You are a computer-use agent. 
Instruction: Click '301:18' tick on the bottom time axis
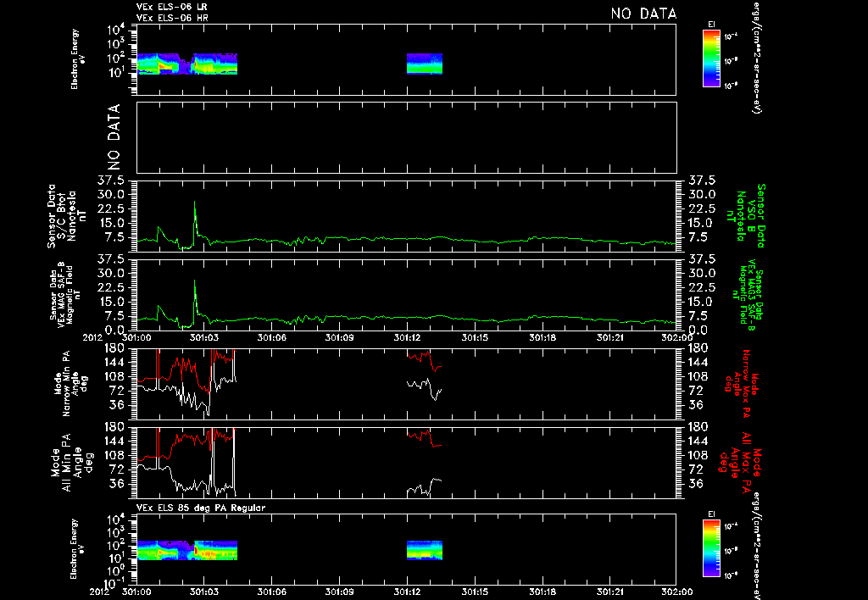coord(542,592)
